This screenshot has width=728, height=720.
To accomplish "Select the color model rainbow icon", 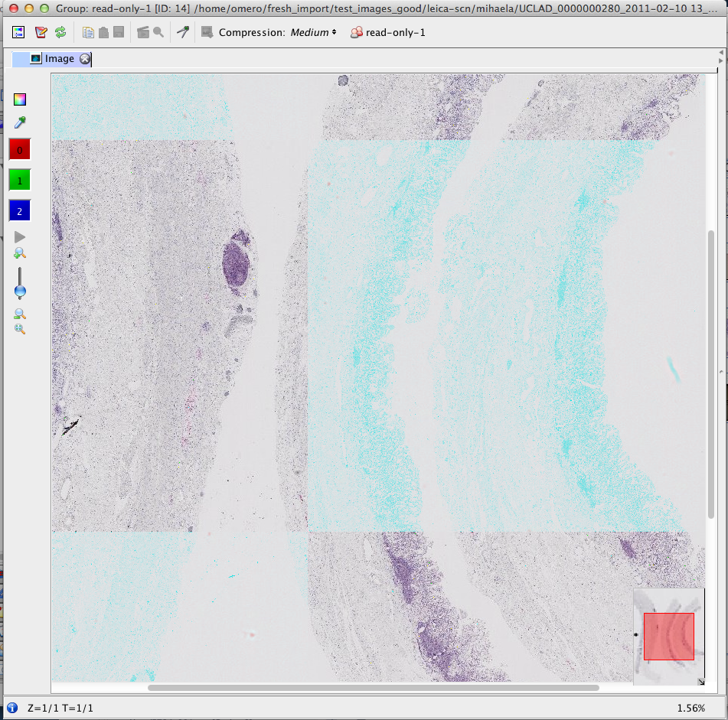I will coord(20,99).
